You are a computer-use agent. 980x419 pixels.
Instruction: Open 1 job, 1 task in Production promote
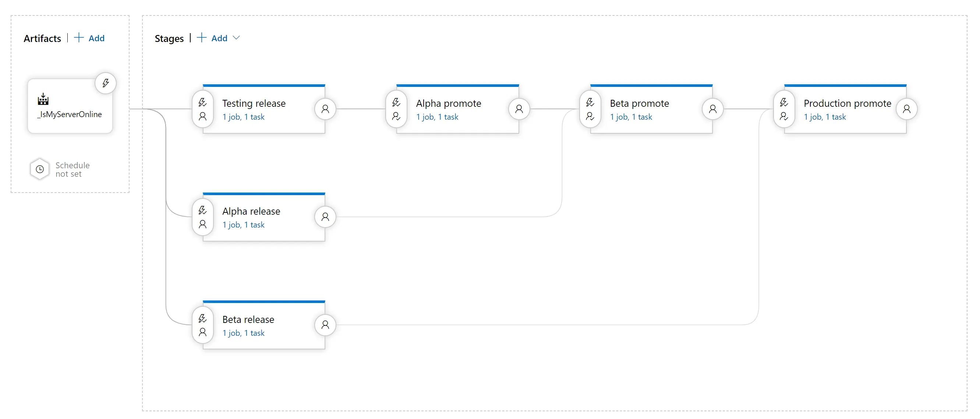[825, 117]
